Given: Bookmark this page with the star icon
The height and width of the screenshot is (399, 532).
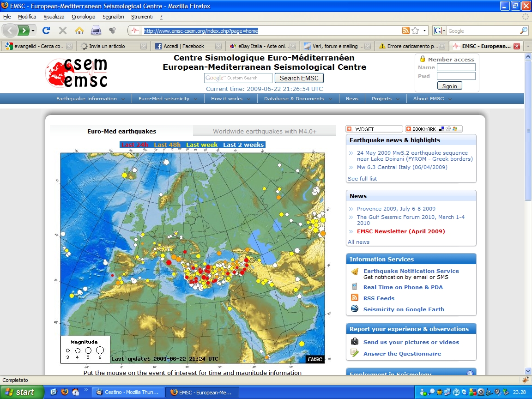Looking at the screenshot, I should (x=415, y=31).
